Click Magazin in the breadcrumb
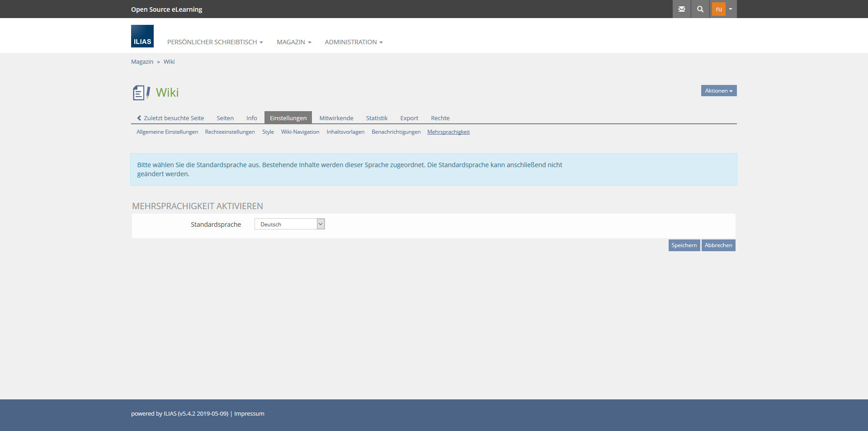Screen dimensions: 868x431 (x=142, y=62)
